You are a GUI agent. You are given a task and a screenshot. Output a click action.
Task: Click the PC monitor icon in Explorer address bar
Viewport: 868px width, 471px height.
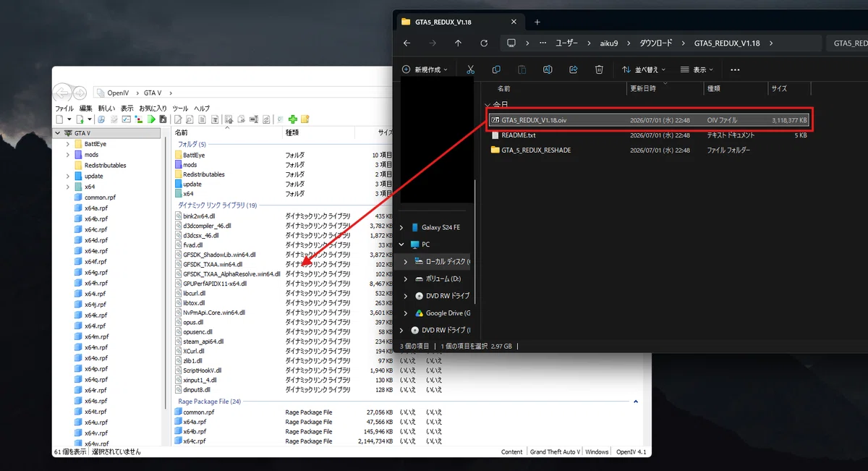point(511,43)
